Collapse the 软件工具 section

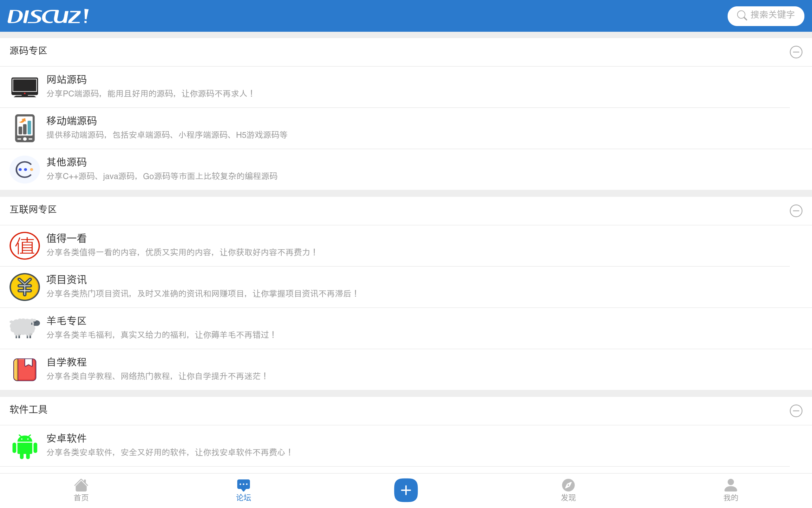click(796, 411)
